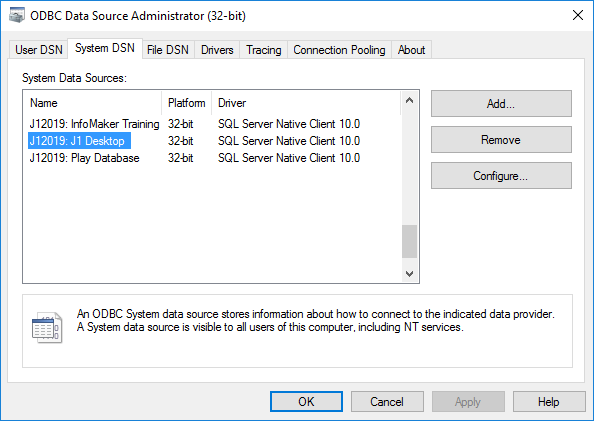
Task: Select J12019: J1 Desktop data source
Action: (x=79, y=141)
